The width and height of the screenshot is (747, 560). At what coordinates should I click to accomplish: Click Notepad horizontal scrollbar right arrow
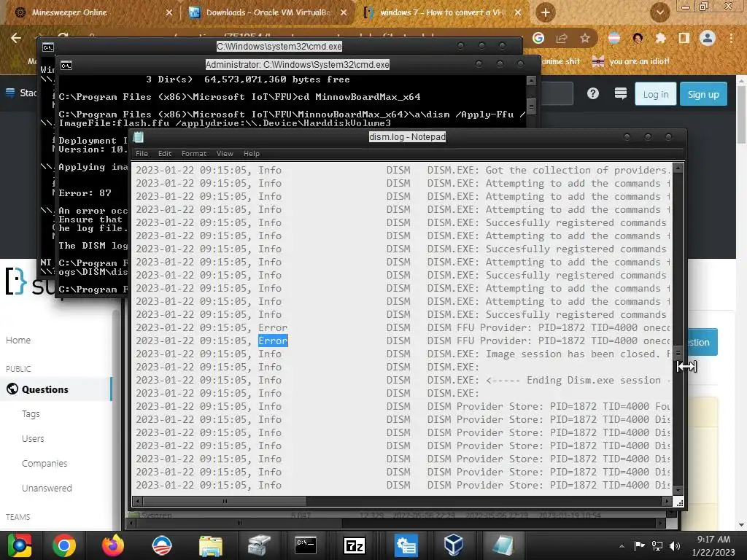tap(667, 501)
